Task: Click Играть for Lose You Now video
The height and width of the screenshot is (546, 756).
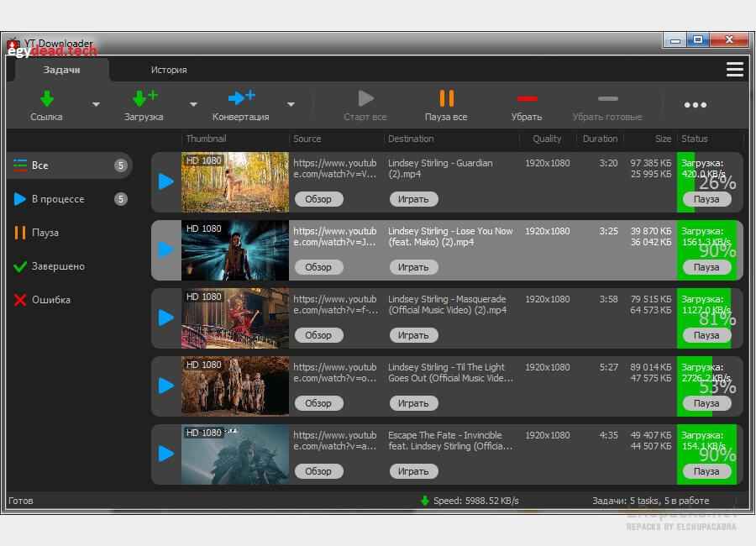Action: (x=413, y=267)
